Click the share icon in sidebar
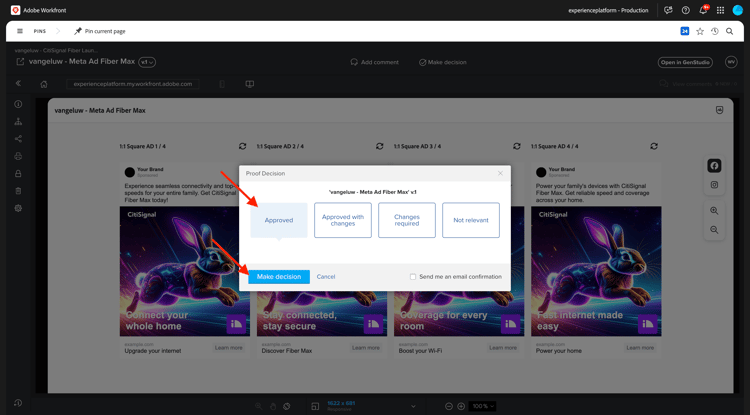The height and width of the screenshot is (415, 750). coord(18,139)
